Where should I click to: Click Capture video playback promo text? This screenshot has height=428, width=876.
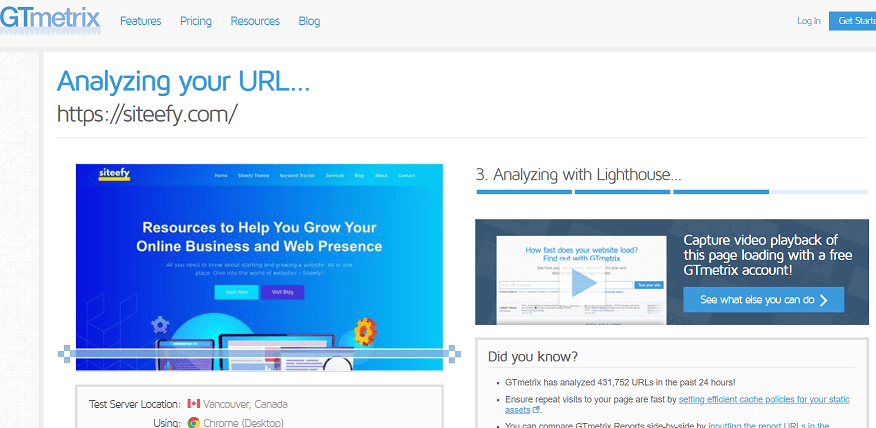[x=769, y=255]
